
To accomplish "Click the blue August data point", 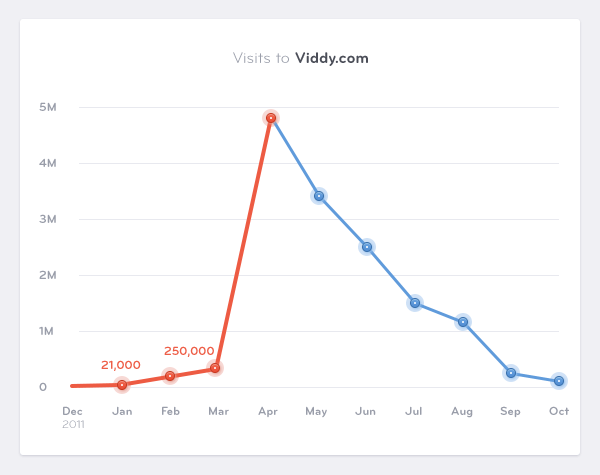I will coord(463,322).
